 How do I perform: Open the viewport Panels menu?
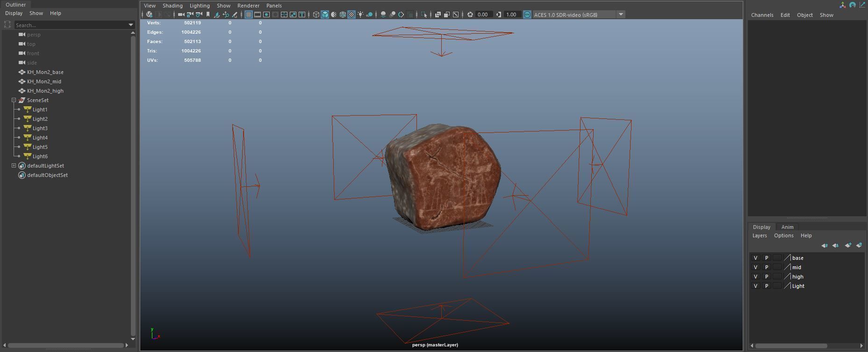pyautogui.click(x=274, y=6)
